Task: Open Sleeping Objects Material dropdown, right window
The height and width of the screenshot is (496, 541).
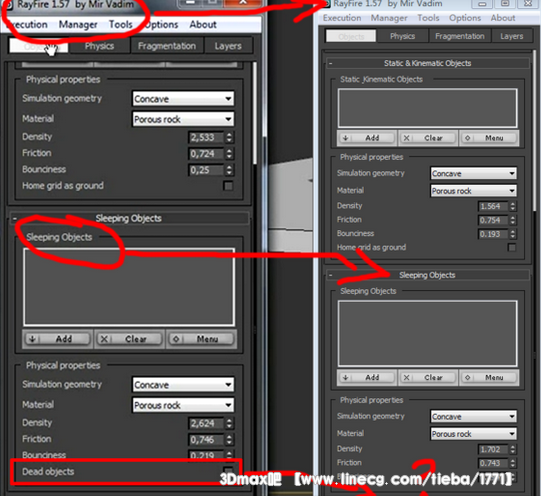Action: [x=473, y=434]
